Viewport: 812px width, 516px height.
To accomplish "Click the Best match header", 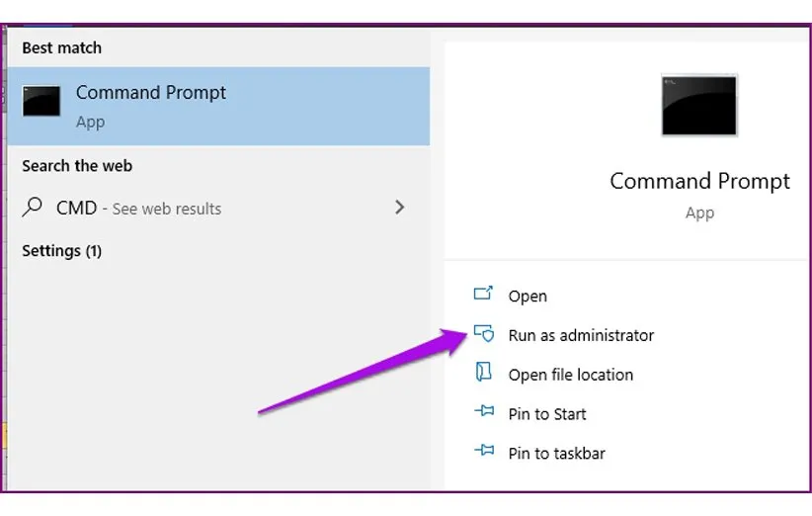I will pyautogui.click(x=61, y=47).
